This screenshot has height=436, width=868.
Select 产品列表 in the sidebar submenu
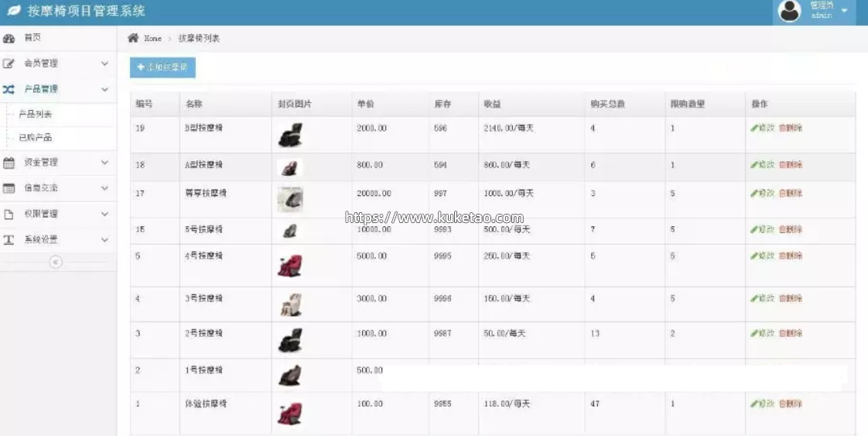point(36,114)
